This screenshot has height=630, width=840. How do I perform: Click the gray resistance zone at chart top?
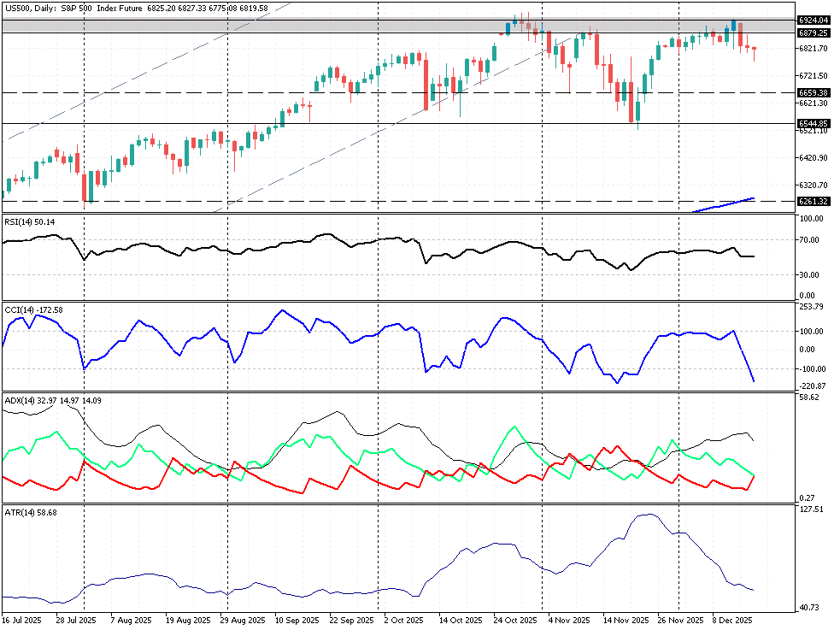[256, 26]
